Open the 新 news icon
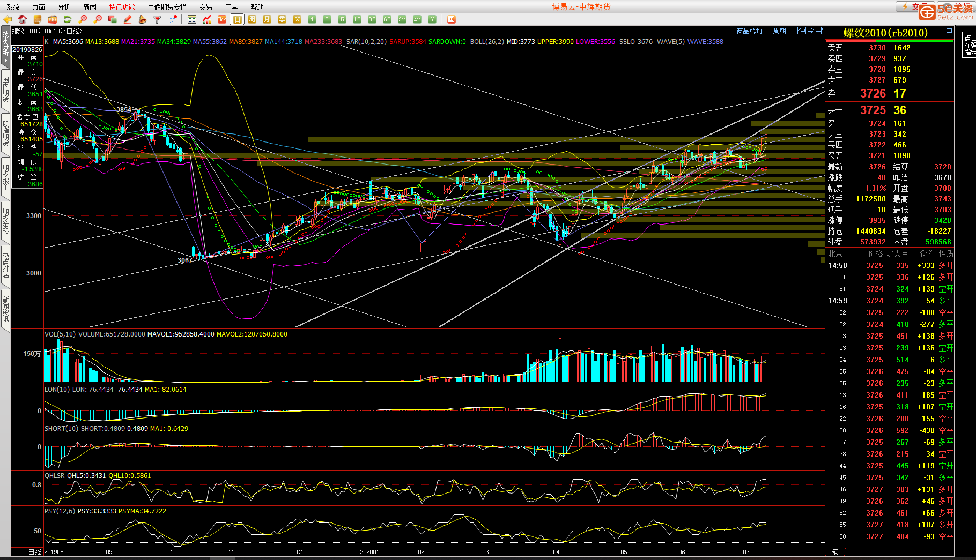 (x=173, y=19)
